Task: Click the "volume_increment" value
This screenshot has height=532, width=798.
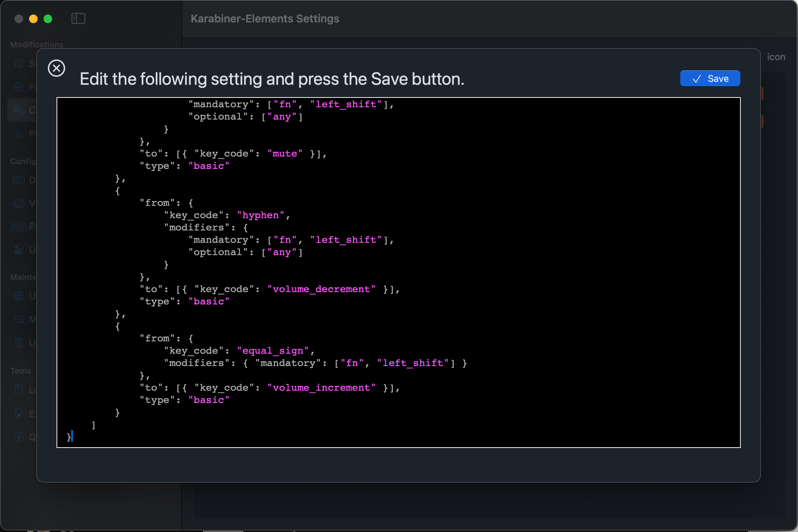Action: tap(321, 388)
